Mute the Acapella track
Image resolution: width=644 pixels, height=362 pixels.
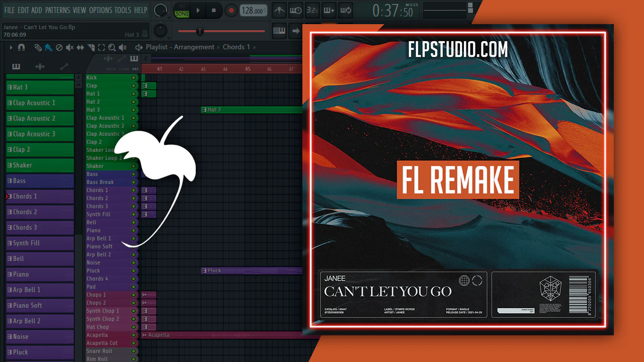click(x=133, y=335)
